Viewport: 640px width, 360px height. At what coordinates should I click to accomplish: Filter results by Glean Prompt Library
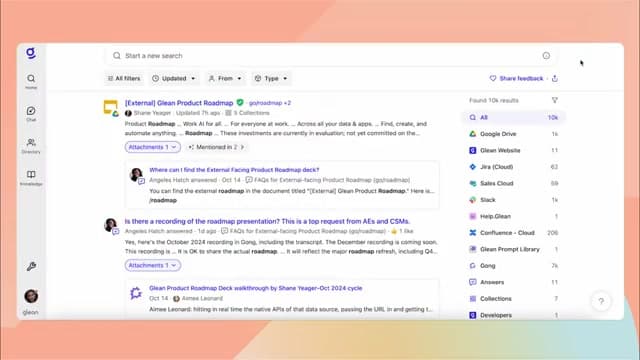(513, 249)
